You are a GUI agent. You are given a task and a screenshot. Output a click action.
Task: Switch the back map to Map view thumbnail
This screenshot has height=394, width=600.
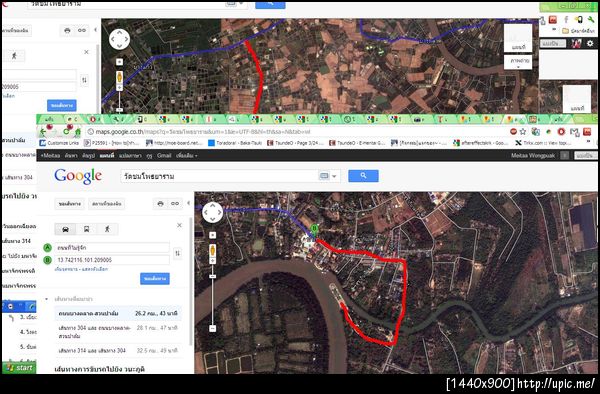click(518, 37)
